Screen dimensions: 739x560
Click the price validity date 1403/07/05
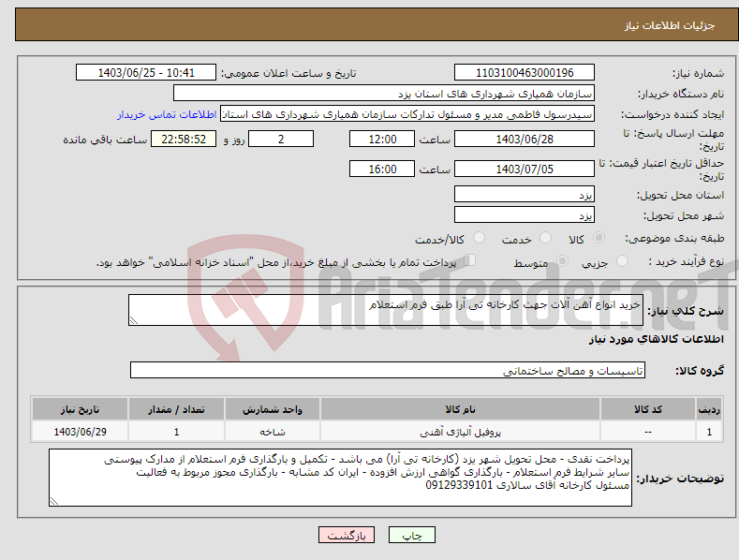(x=525, y=169)
